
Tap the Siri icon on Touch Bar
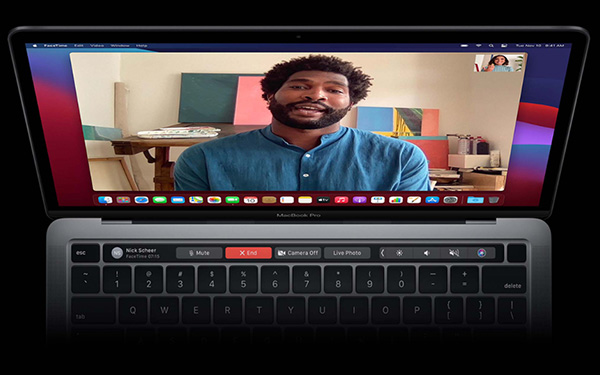pyautogui.click(x=481, y=253)
